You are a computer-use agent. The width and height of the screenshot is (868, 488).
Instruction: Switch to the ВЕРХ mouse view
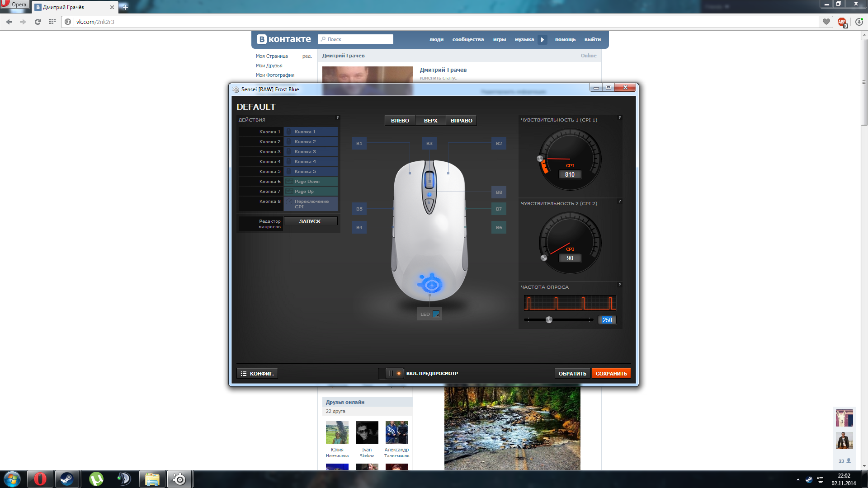pos(430,121)
